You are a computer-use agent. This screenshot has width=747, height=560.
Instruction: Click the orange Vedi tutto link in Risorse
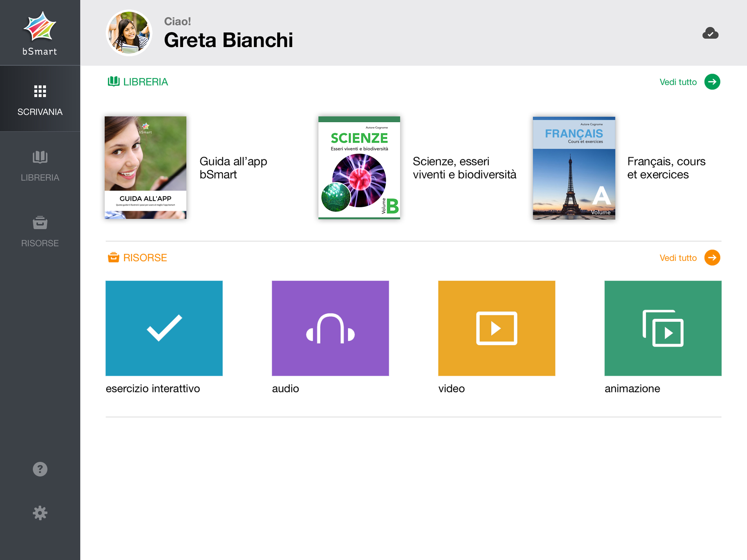pyautogui.click(x=678, y=258)
